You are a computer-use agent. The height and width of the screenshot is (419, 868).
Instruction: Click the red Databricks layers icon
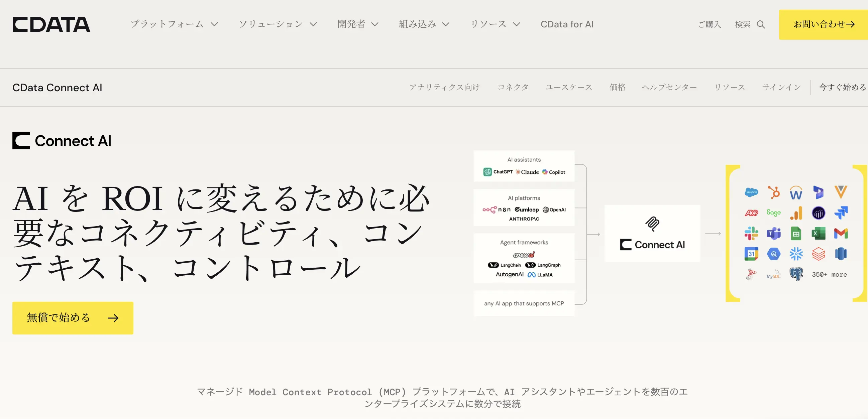tap(819, 254)
